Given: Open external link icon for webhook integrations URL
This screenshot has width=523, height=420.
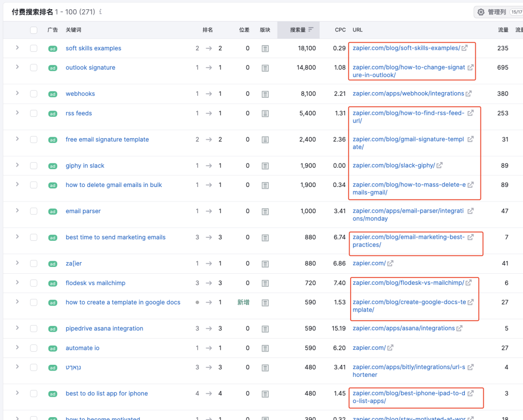Looking at the screenshot, I should tap(469, 94).
